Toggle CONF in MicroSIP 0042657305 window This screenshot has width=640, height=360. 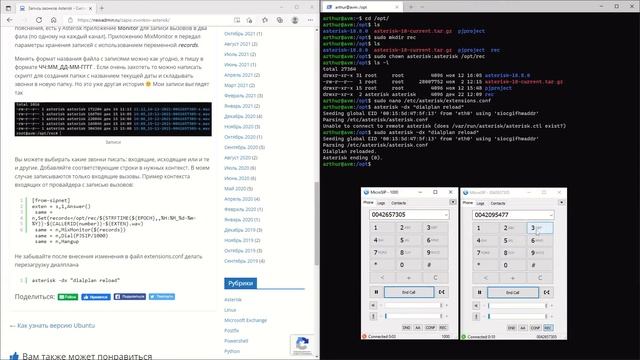[535, 328]
